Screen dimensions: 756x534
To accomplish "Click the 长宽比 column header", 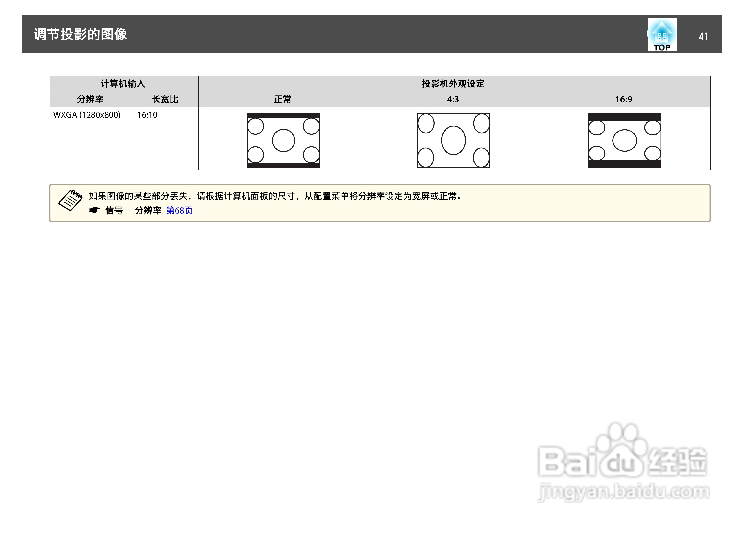I will pyautogui.click(x=165, y=99).
